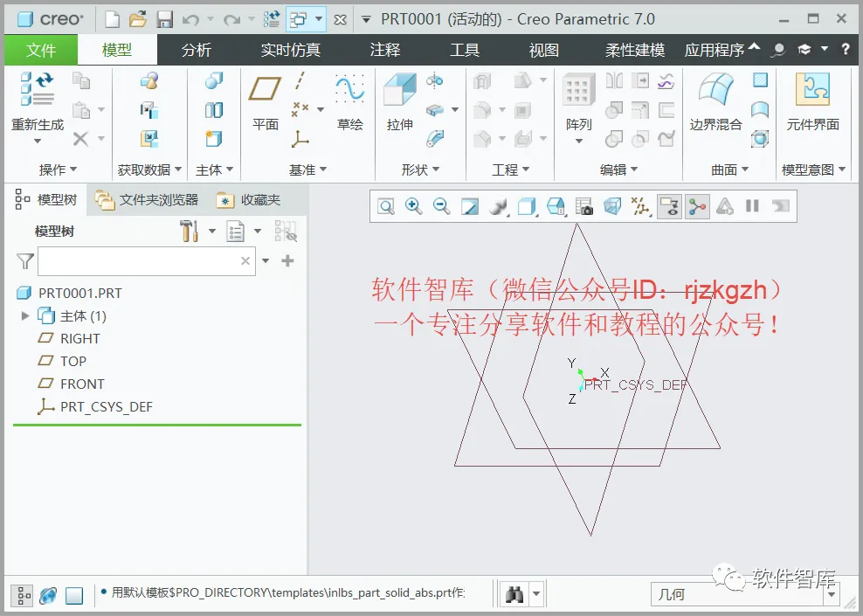The image size is (863, 616).
Task: Open the 收藏夹 tab
Action: [x=248, y=200]
